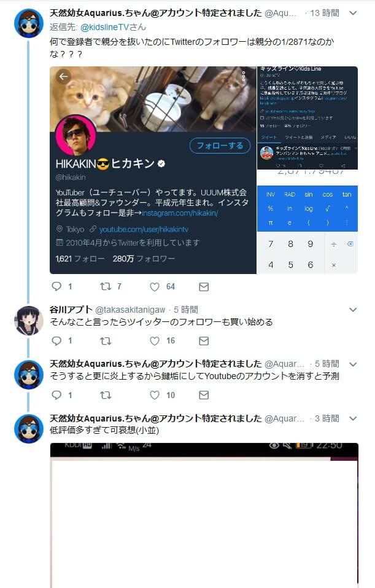Like the tweet with 64 likes
Image resolution: width=375 pixels, height=588 pixels.
pyautogui.click(x=155, y=287)
